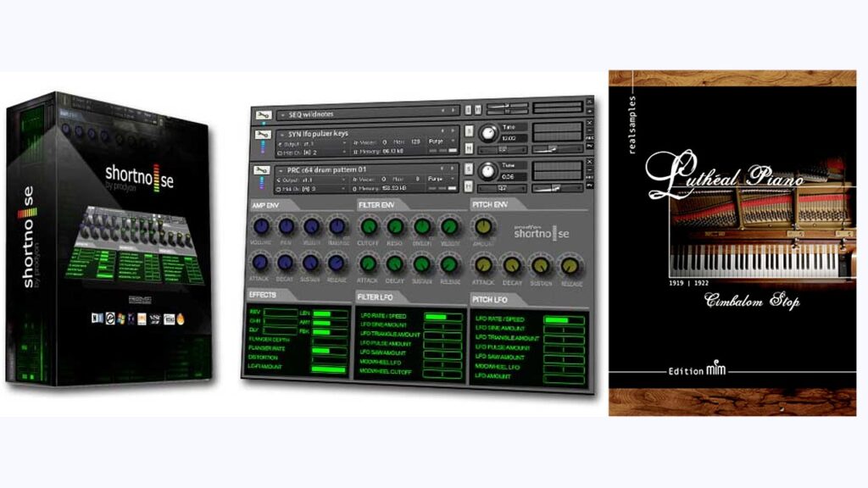Click the Distortion slider in Effects panel
The width and height of the screenshot is (868, 488).
pos(330,359)
